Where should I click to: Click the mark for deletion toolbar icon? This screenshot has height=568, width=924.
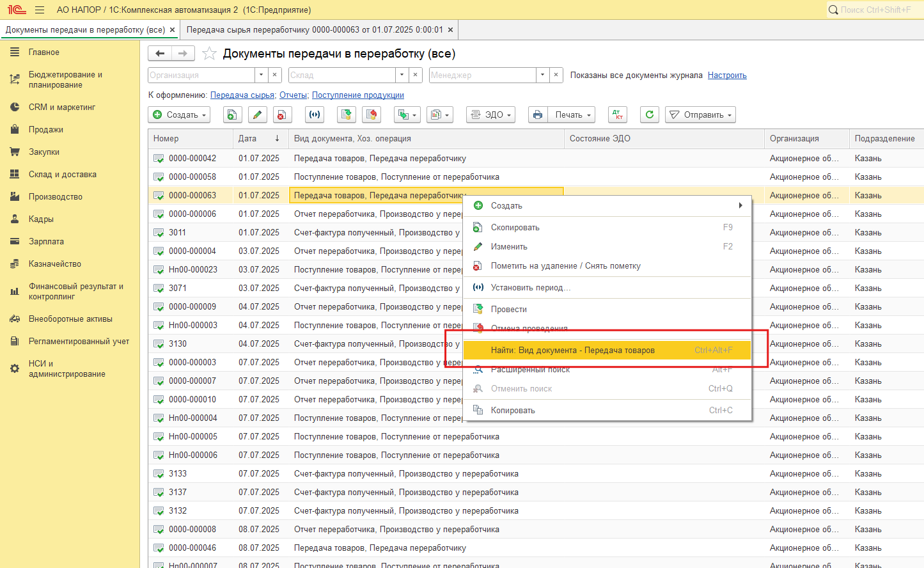tap(282, 115)
